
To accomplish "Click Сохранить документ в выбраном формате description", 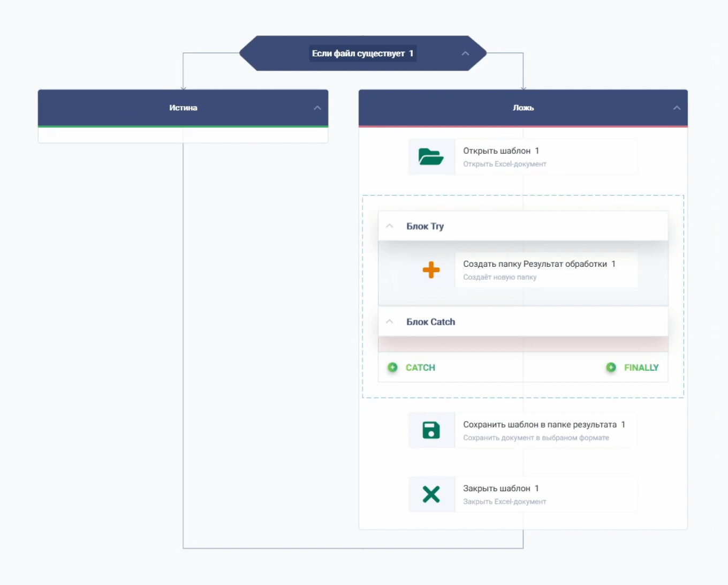I will click(536, 438).
